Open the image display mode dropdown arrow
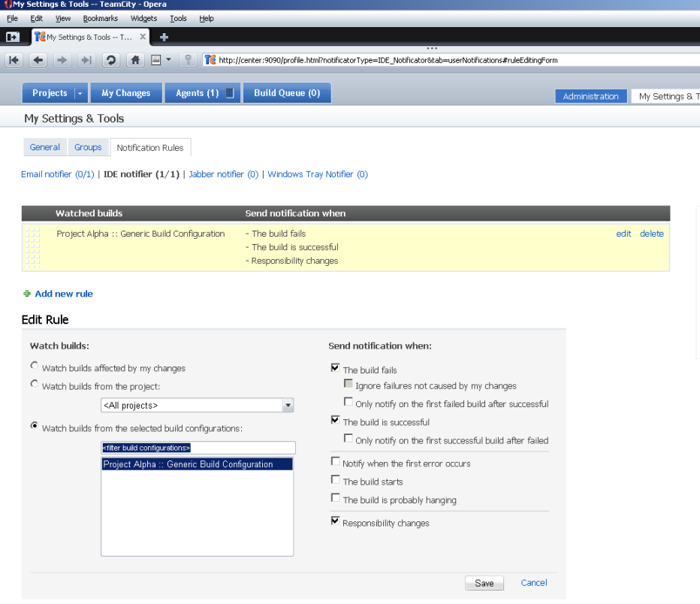Image resolution: width=700 pixels, height=604 pixels. tap(168, 60)
